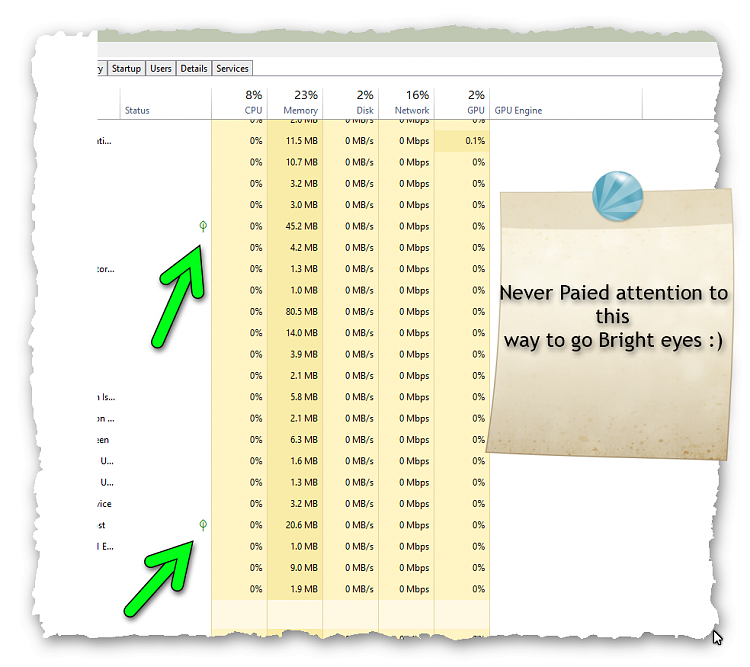
Task: Sort by the Memory column header
Action: (x=295, y=103)
